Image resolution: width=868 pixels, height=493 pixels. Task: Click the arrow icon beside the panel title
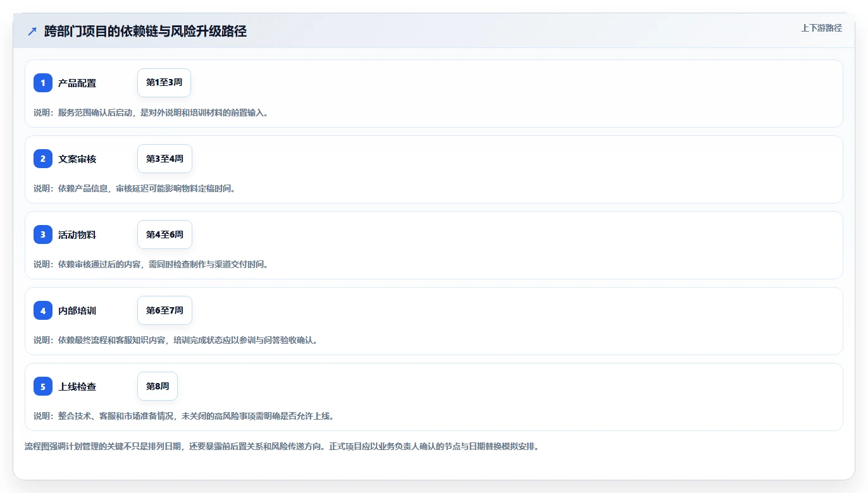click(32, 31)
